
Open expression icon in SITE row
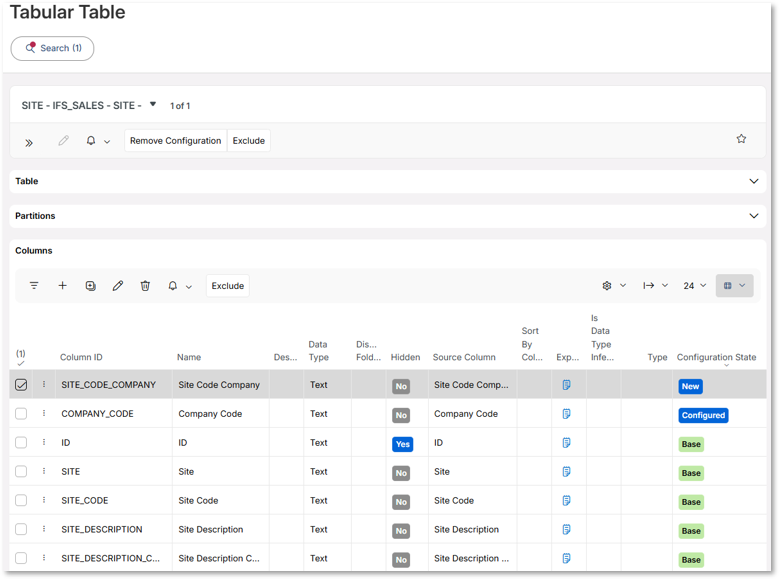566,471
